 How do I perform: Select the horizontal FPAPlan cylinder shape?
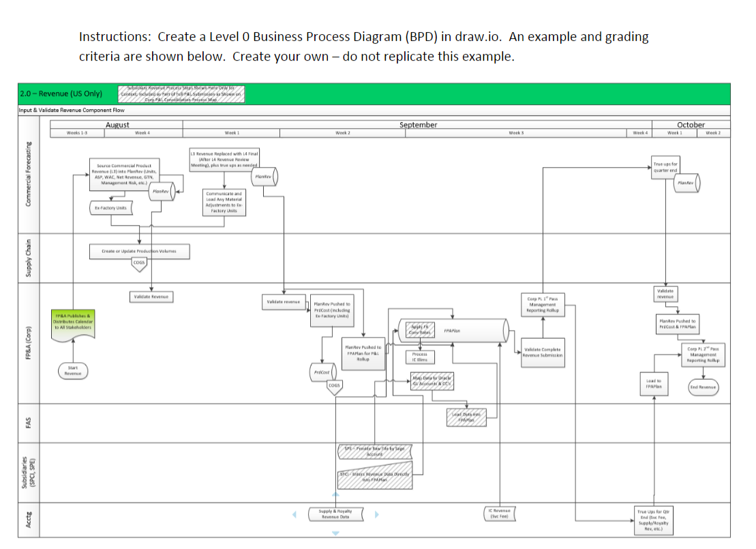pos(451,331)
